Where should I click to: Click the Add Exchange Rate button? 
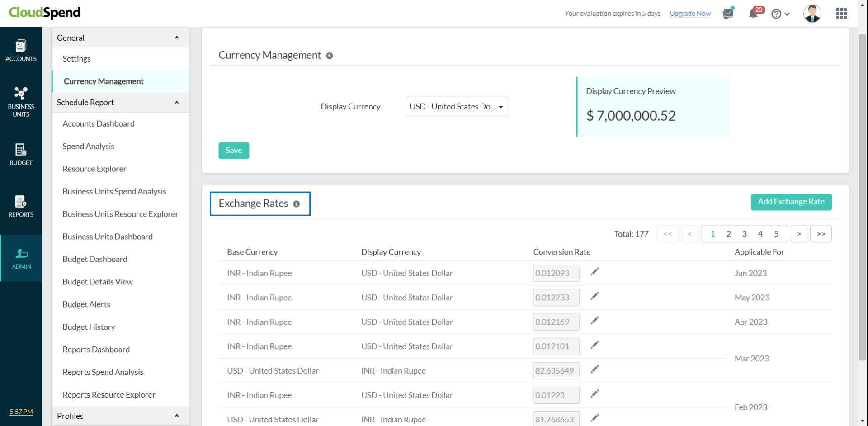pos(791,202)
